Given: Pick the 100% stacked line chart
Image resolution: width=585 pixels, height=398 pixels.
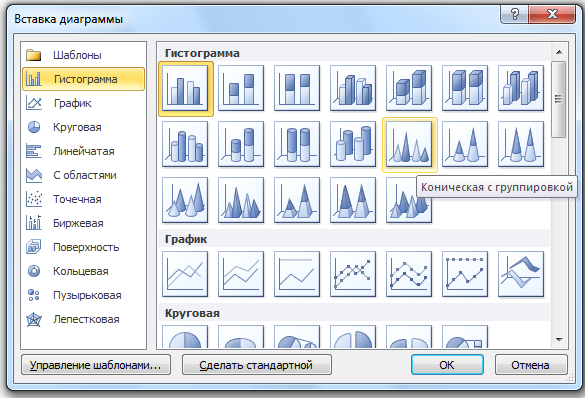Looking at the screenshot, I should [297, 274].
